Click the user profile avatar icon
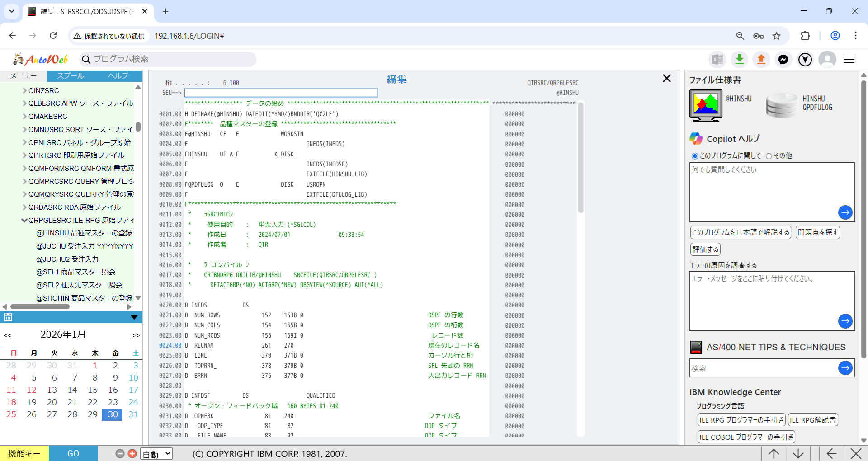 click(827, 59)
